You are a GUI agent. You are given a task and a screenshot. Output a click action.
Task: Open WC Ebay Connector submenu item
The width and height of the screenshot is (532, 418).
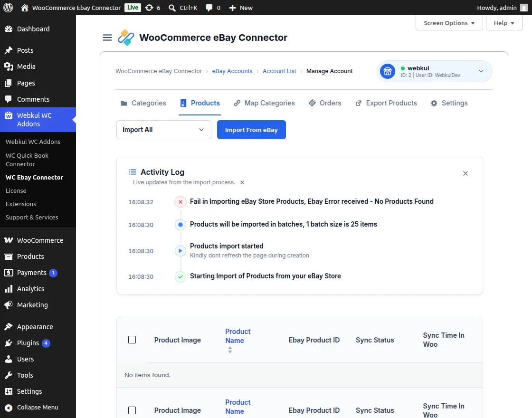click(x=34, y=178)
